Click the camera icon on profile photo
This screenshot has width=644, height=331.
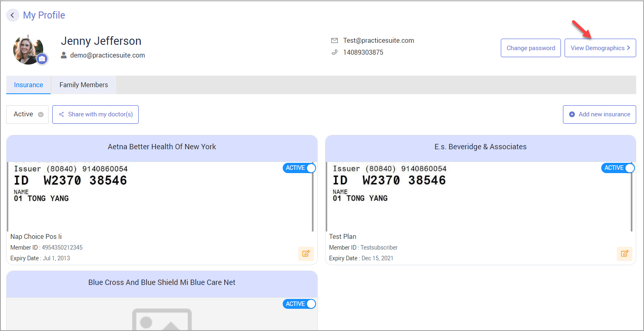pos(42,59)
